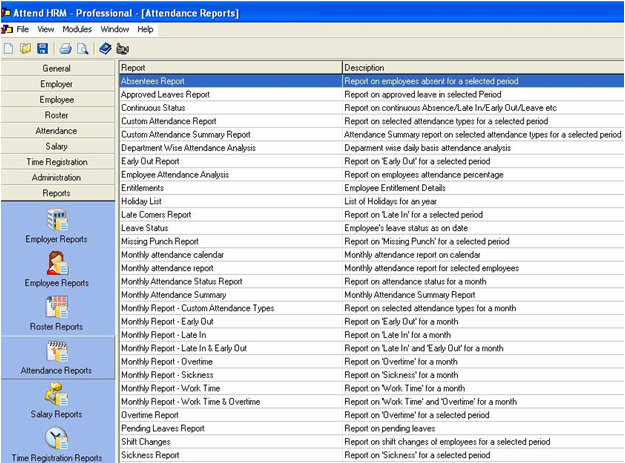The image size is (625, 463).
Task: Select Monthly Attendance Summary row
Action: point(371,294)
